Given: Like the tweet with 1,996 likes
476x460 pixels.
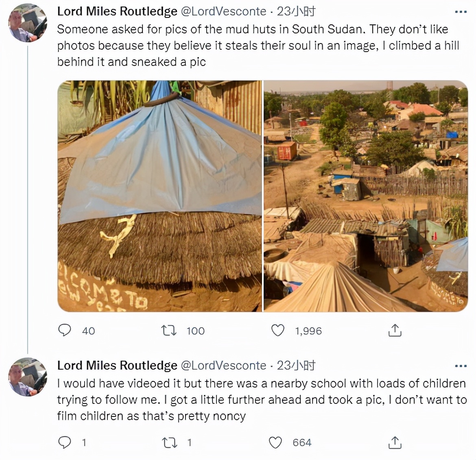Looking at the screenshot, I should click(x=278, y=330).
